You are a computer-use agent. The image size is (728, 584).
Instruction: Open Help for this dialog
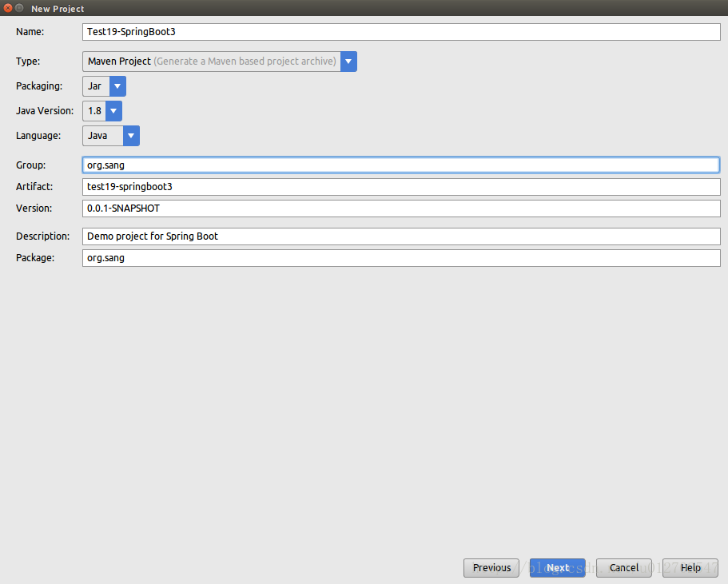[690, 568]
